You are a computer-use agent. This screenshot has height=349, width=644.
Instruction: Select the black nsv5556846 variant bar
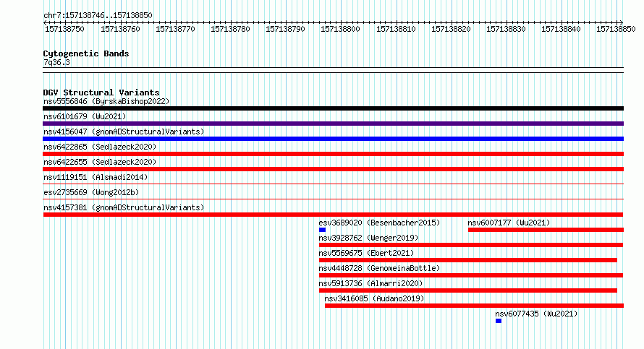pos(333,108)
